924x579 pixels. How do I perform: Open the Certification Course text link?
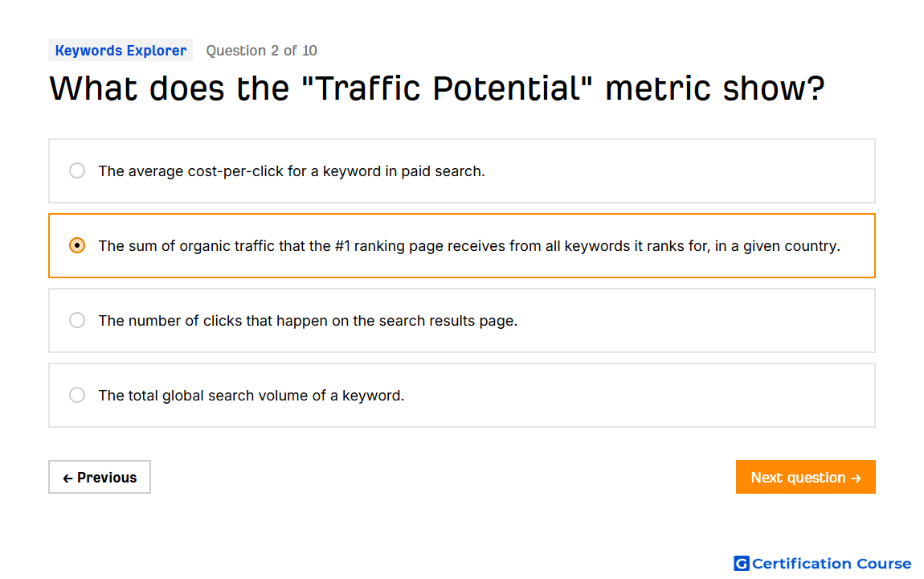(x=832, y=564)
